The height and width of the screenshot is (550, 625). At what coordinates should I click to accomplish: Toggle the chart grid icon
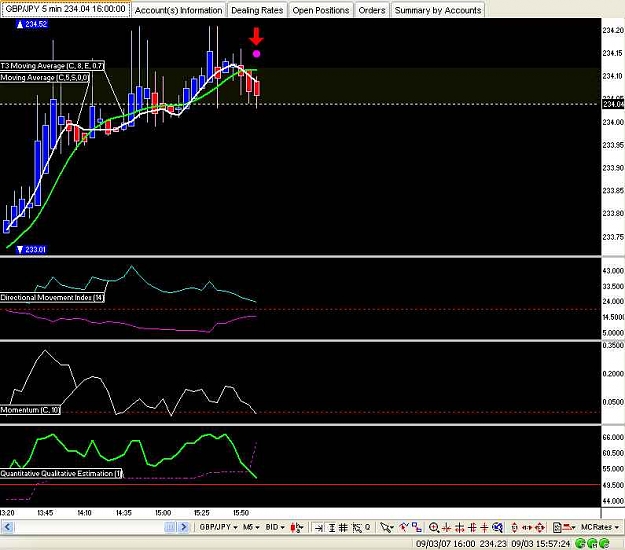tap(343, 528)
